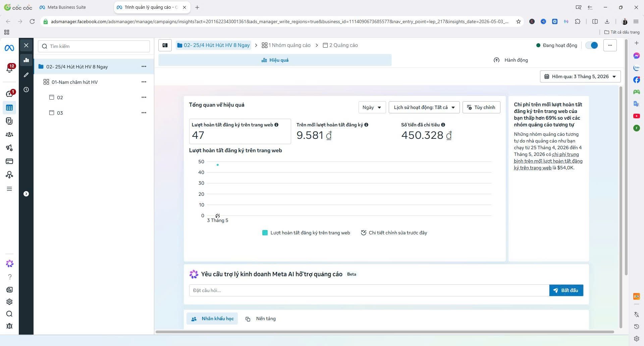
Task: Open Campaigns table icon in sidebar
Action: click(9, 108)
